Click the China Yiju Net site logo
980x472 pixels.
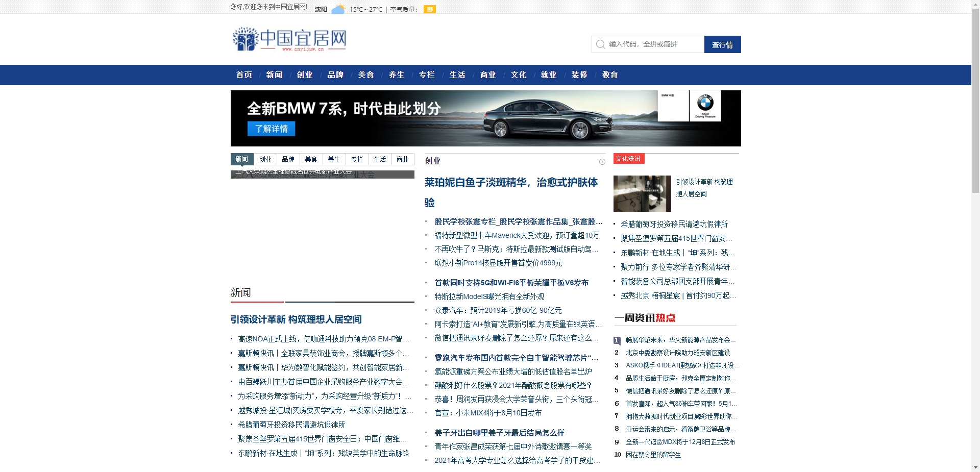point(289,39)
